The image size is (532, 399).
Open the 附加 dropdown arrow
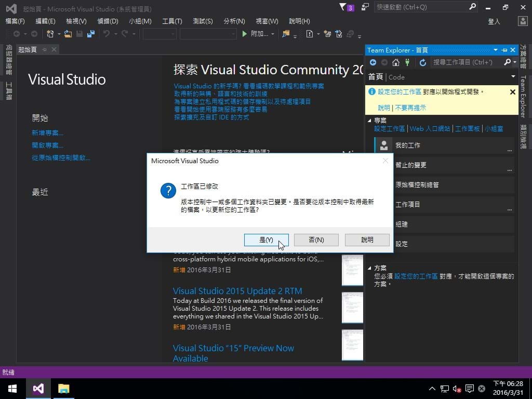tap(273, 34)
